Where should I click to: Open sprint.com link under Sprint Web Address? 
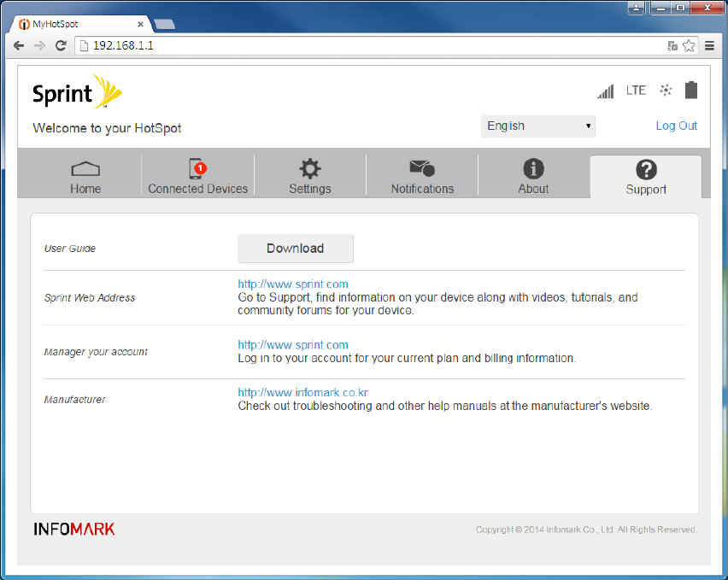click(293, 284)
